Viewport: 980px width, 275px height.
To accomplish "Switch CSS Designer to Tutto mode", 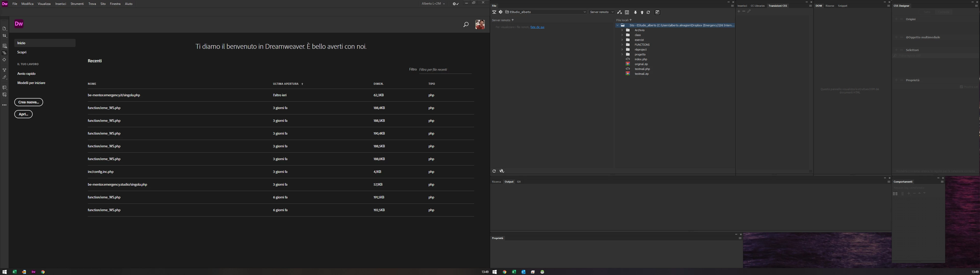I will point(927,12).
